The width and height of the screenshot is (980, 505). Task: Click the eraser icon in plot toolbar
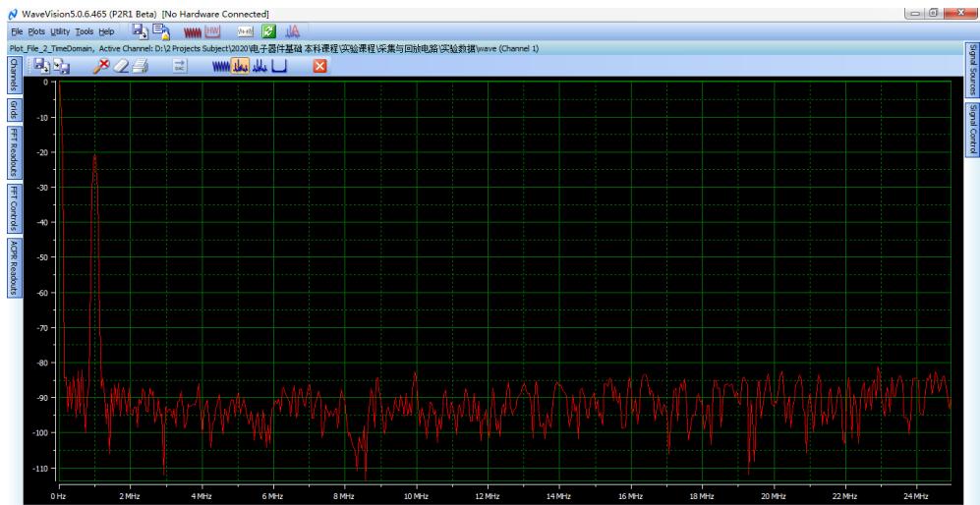pyautogui.click(x=122, y=66)
